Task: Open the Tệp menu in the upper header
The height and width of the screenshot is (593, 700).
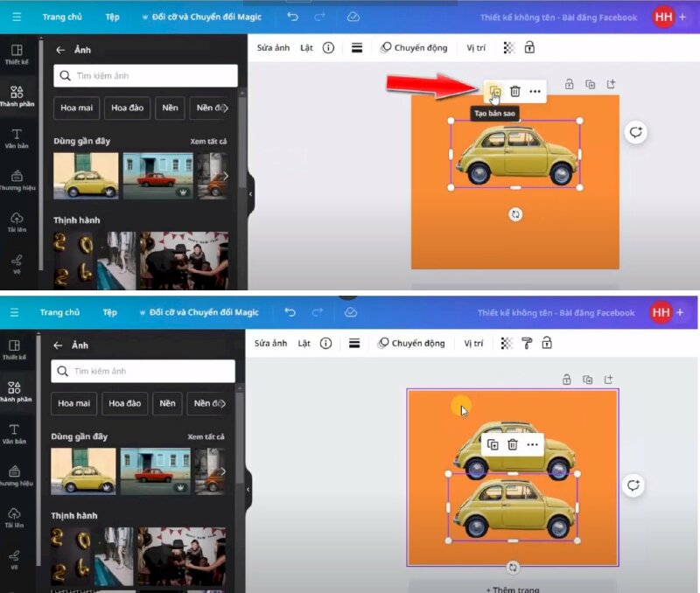Action: (x=112, y=17)
